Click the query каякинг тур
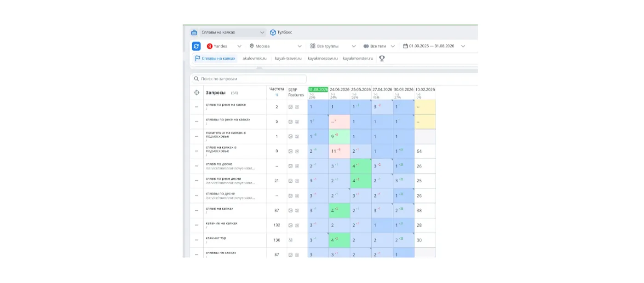This screenshot has width=644, height=283. point(216,238)
